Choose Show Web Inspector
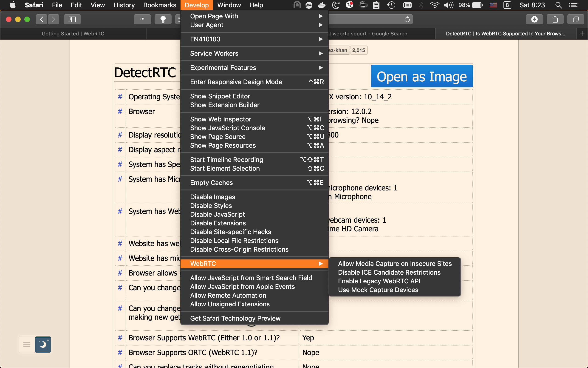The image size is (588, 368). click(254, 119)
